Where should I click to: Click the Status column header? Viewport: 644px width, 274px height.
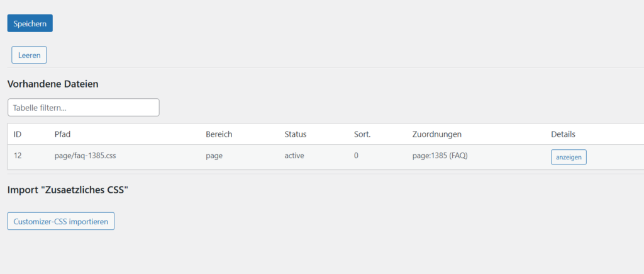pyautogui.click(x=296, y=134)
